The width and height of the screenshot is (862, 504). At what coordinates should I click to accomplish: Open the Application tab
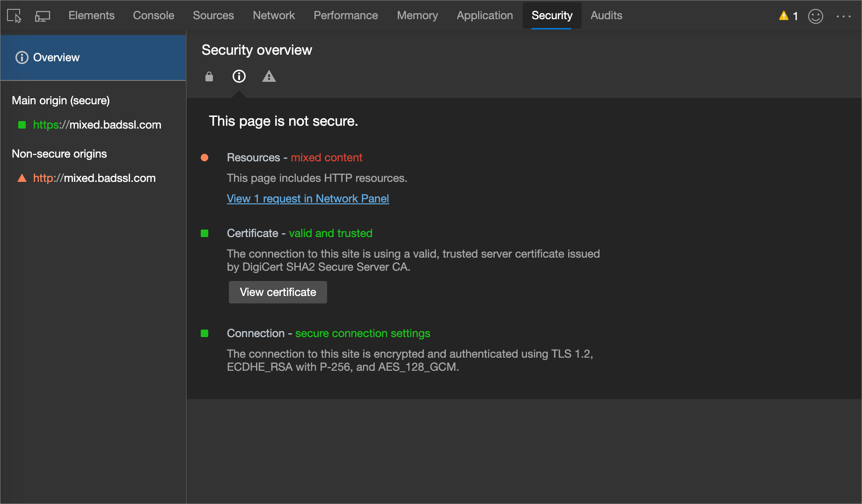[484, 15]
